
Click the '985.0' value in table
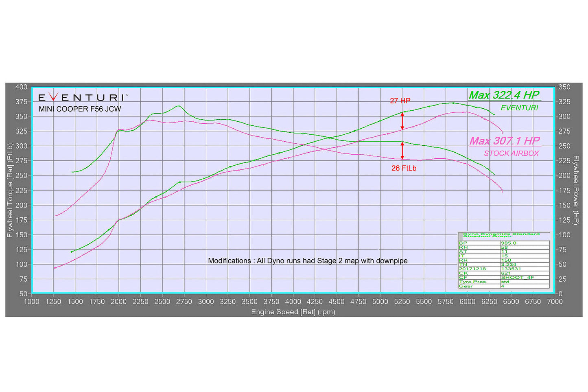coord(509,243)
